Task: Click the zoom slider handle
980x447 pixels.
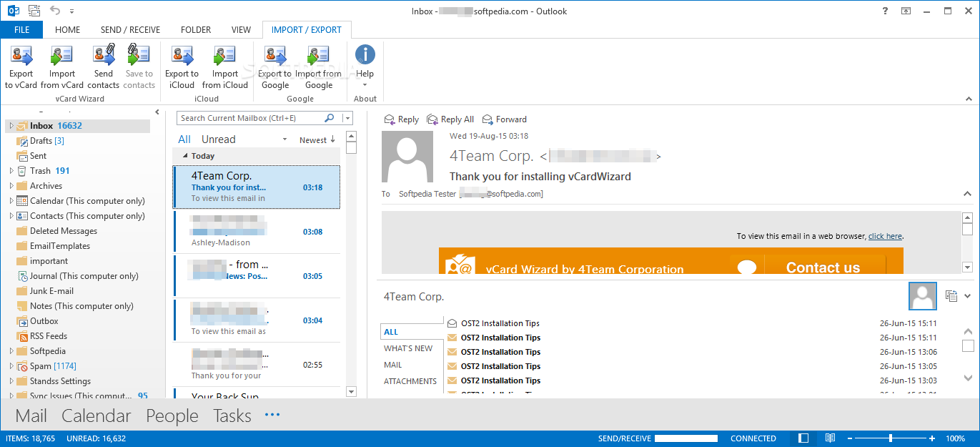Action: tap(890, 438)
